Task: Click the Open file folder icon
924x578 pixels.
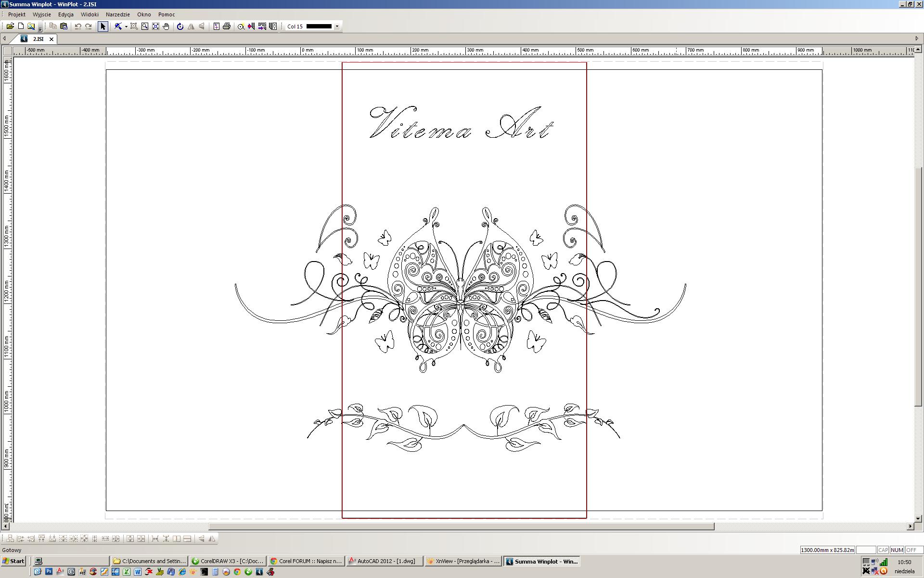Action: pyautogui.click(x=10, y=26)
